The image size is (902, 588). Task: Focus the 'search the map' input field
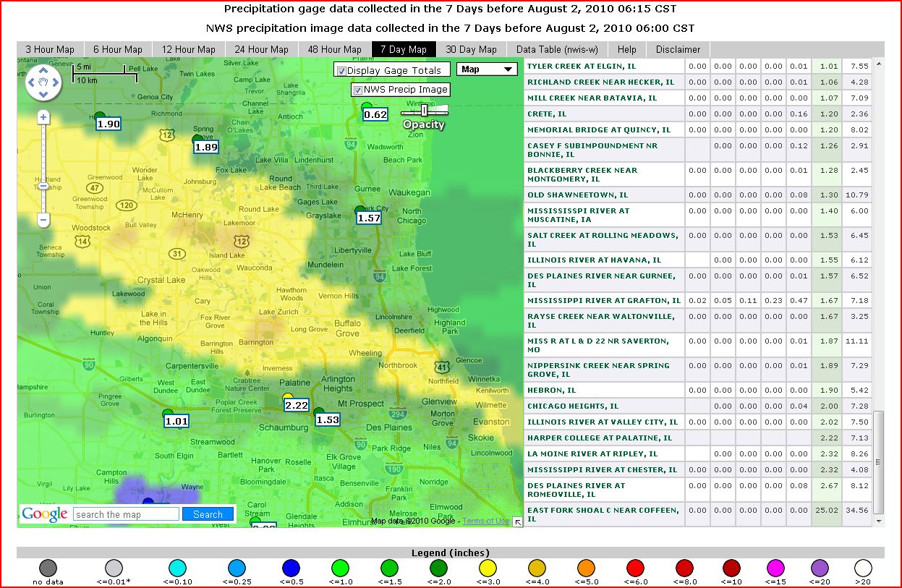tap(127, 514)
